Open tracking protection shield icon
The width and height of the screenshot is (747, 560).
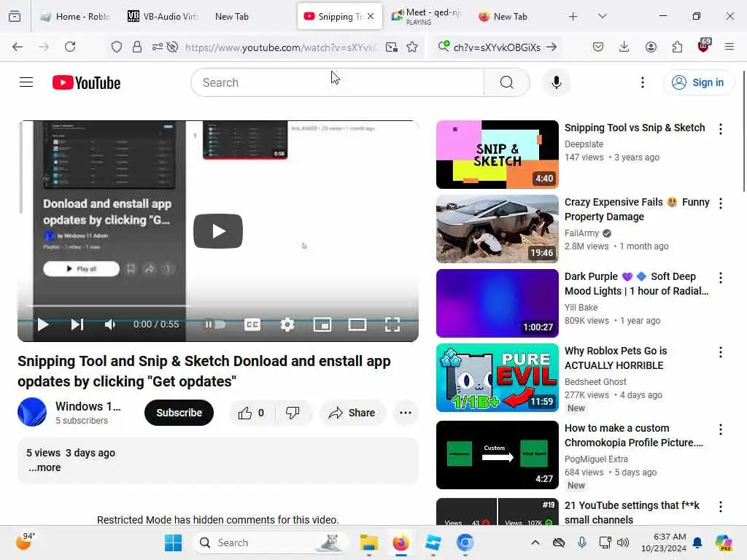(116, 47)
